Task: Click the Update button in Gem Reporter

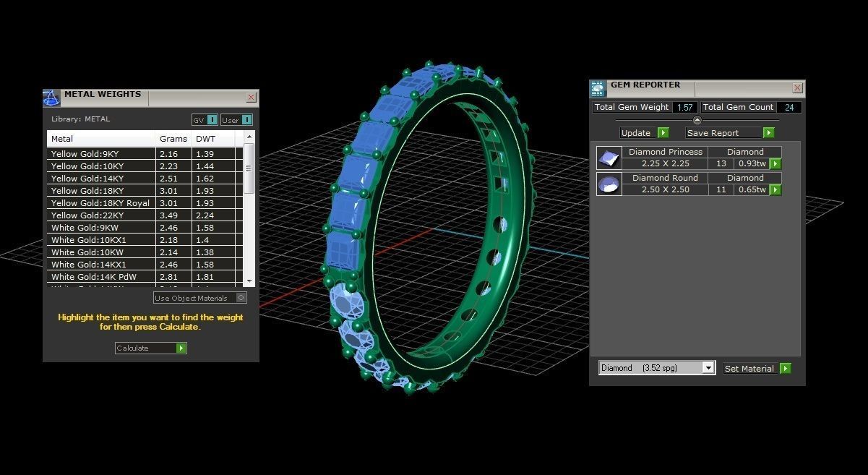Action: point(645,133)
